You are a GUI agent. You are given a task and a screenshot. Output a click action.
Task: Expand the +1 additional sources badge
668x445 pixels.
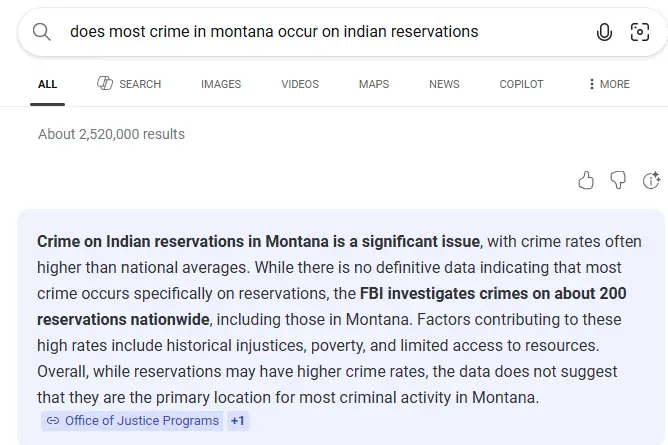(237, 421)
